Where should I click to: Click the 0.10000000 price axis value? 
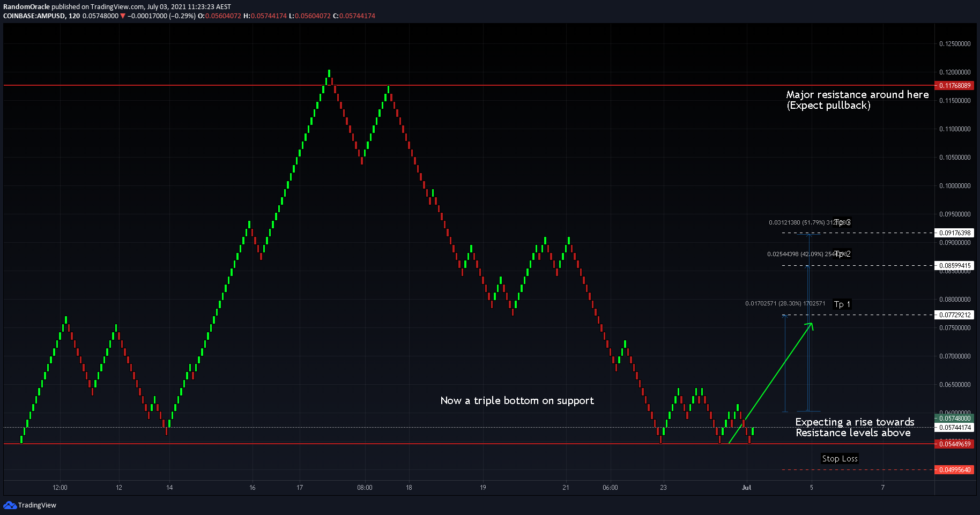pyautogui.click(x=955, y=186)
